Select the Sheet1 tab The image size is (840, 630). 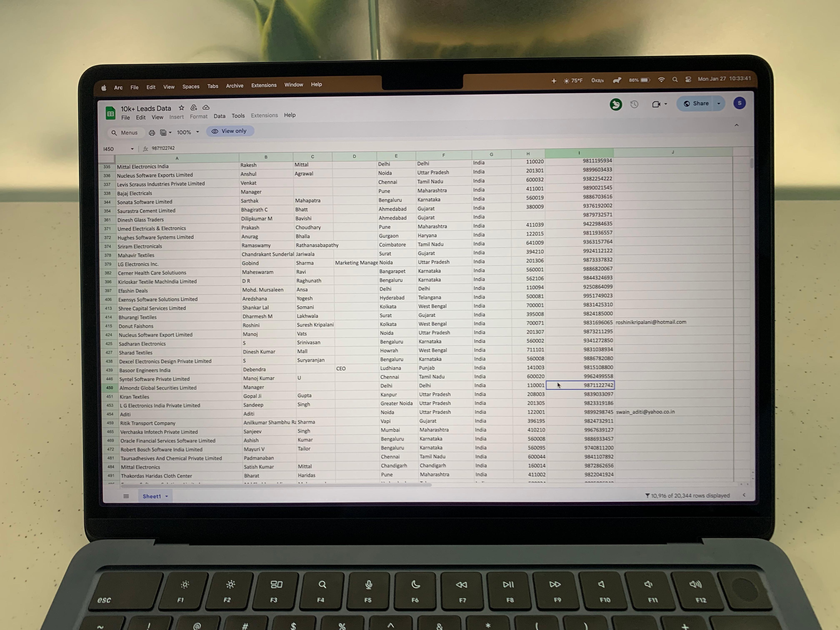click(155, 496)
